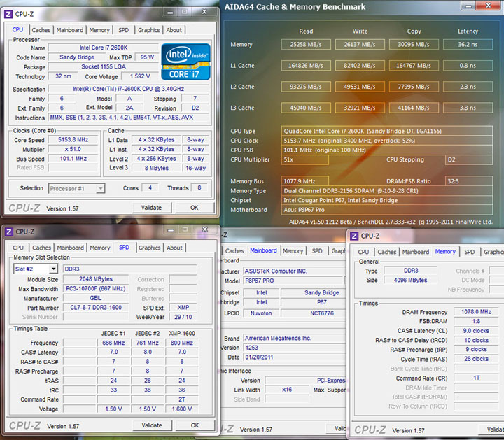504x440 pixels.
Task: Click the Intel Core i7 logo badge
Action: click(185, 62)
